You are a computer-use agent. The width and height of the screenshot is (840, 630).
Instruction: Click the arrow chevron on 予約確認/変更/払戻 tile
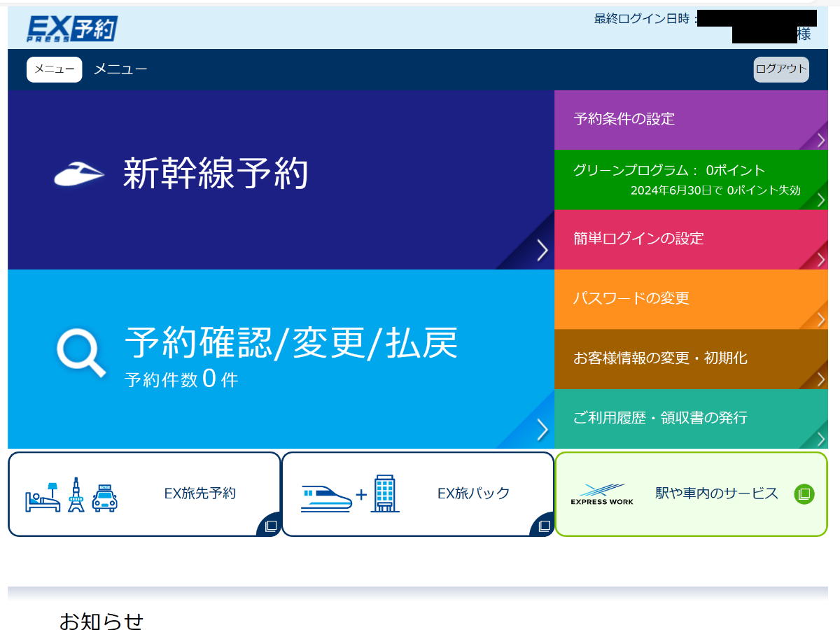542,429
